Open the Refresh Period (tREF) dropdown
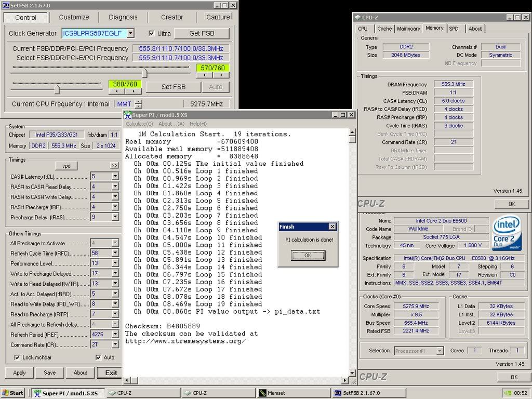 [115, 334]
